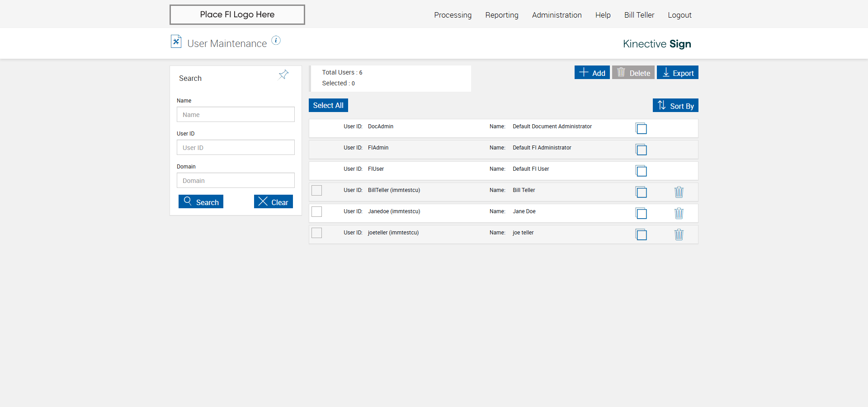The image size is (868, 407).
Task: Click the 'FIAdmin' user ID text
Action: pos(378,148)
